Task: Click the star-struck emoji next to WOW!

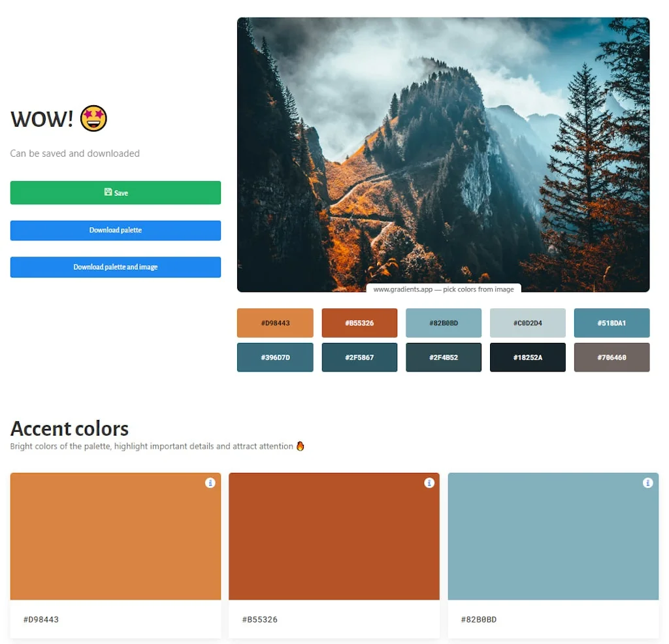Action: (93, 118)
